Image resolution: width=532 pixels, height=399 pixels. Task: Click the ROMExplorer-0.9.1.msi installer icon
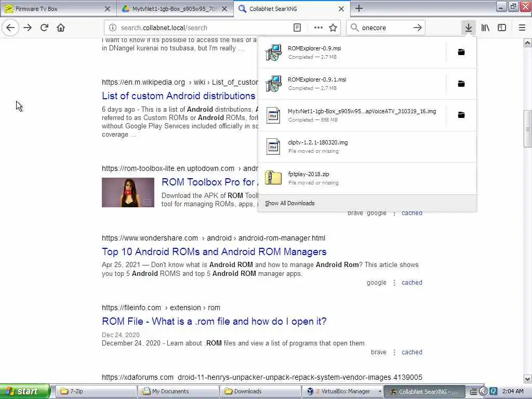click(x=273, y=84)
